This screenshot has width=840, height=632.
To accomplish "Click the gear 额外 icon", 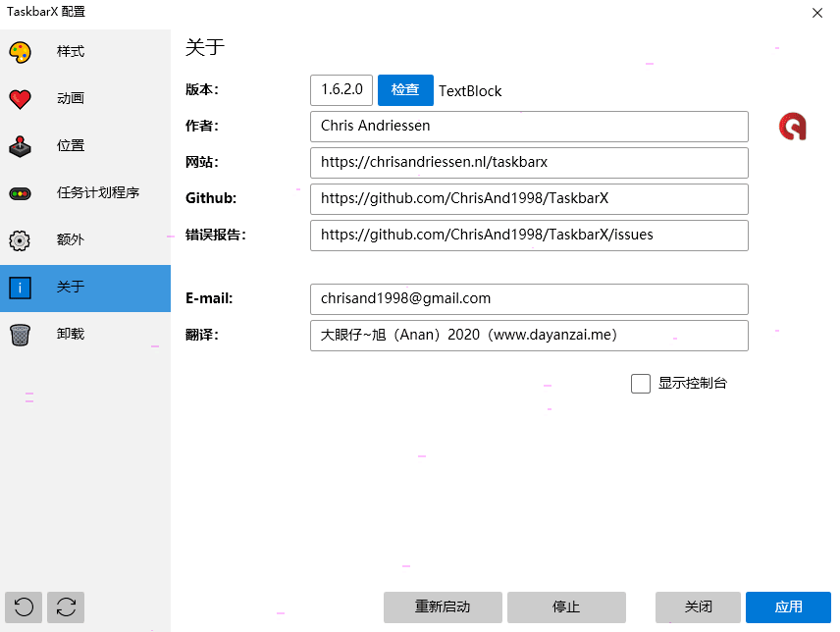I will [x=20, y=240].
